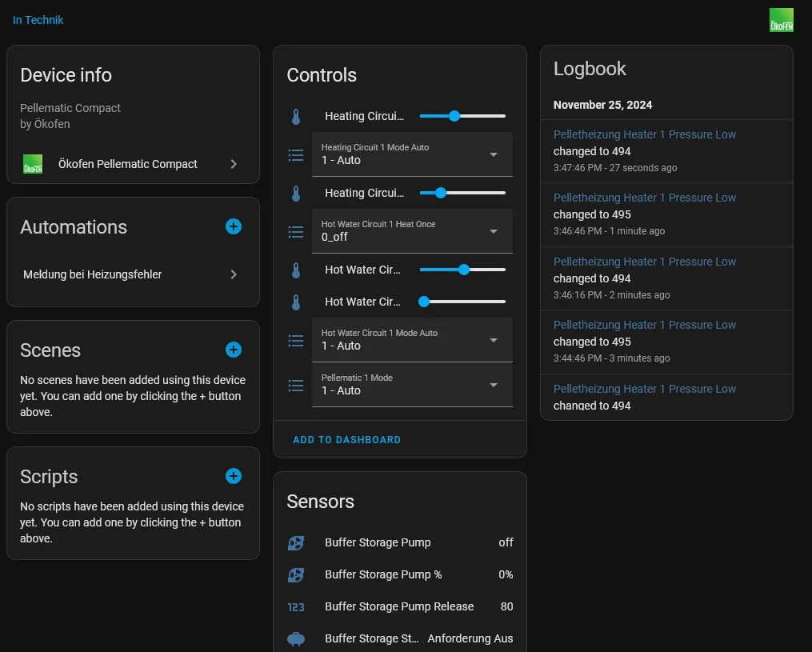Click the list icon beside Heating Circuit 1 Mode Auto
Viewport: 812px width, 652px height.
296,154
